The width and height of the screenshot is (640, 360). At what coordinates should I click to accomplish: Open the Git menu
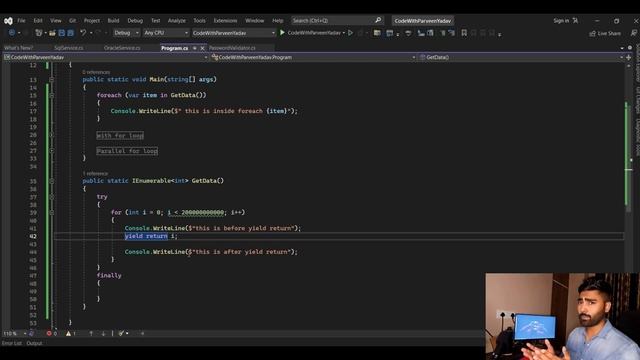pyautogui.click(x=72, y=20)
